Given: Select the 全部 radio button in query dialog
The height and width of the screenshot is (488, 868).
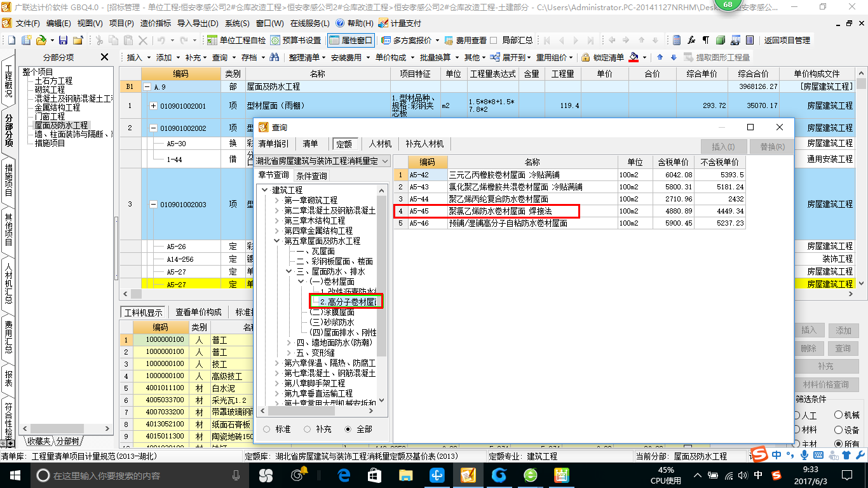Looking at the screenshot, I should [348, 429].
